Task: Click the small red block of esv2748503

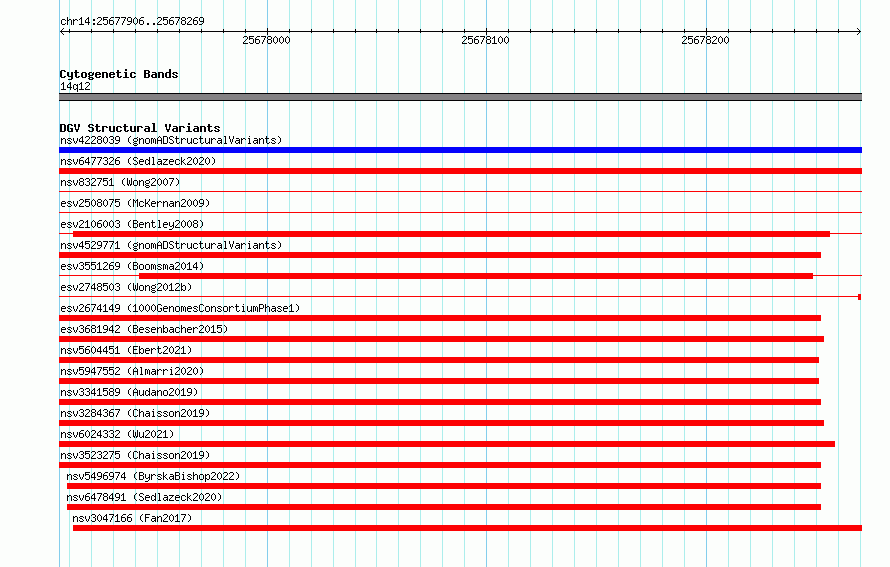Action: pyautogui.click(x=859, y=297)
